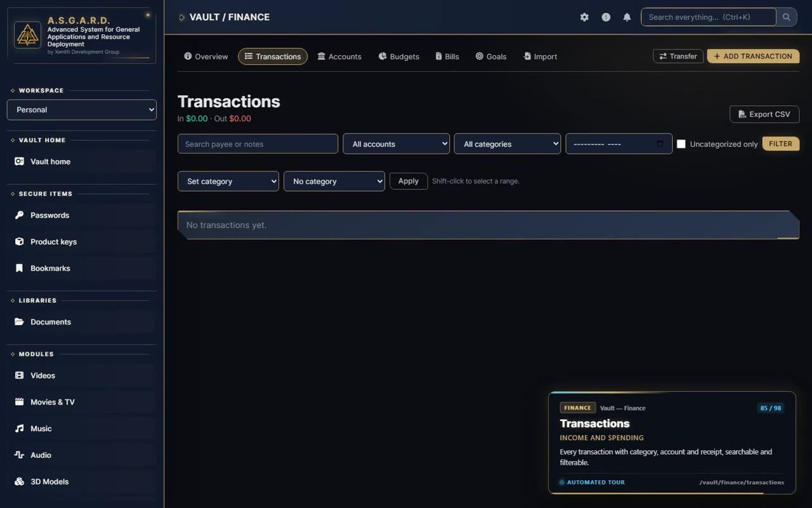This screenshot has height=508, width=812.
Task: Open the Import tab
Action: coord(540,57)
